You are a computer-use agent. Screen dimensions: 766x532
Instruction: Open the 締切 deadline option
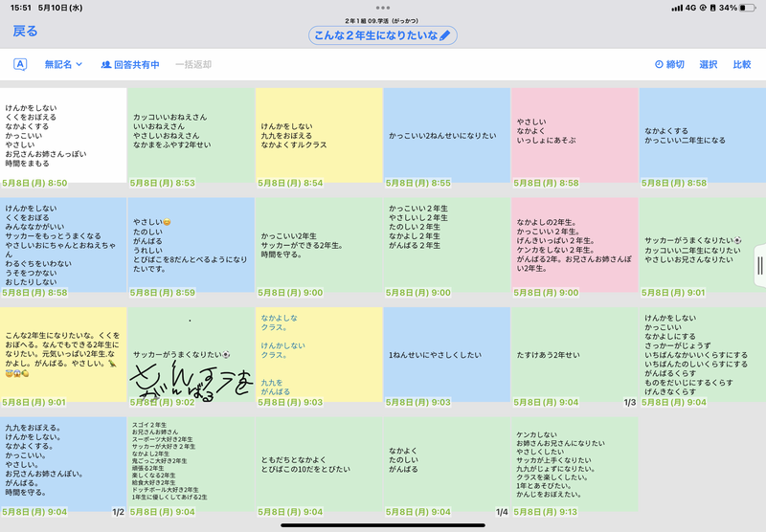[x=669, y=64]
